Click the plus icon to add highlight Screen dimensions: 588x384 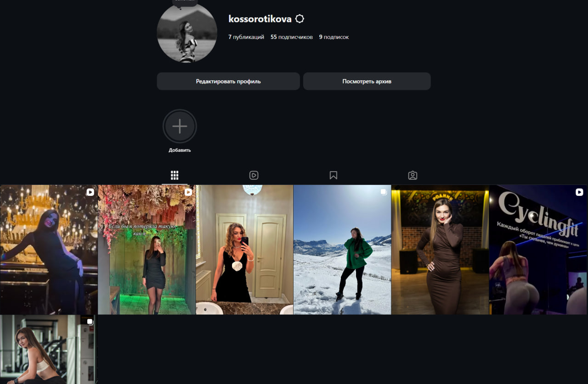(x=180, y=127)
